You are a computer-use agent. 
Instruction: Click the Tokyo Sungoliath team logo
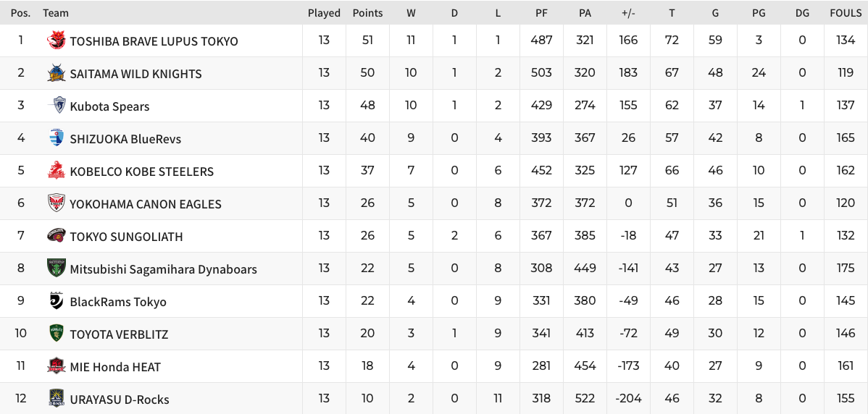[x=57, y=235]
